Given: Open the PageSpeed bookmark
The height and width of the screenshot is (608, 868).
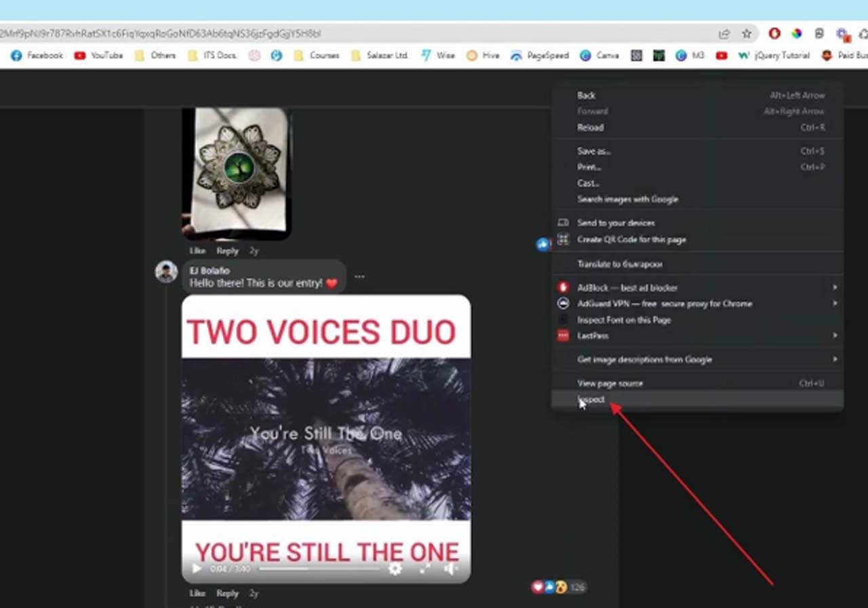Looking at the screenshot, I should coord(540,56).
